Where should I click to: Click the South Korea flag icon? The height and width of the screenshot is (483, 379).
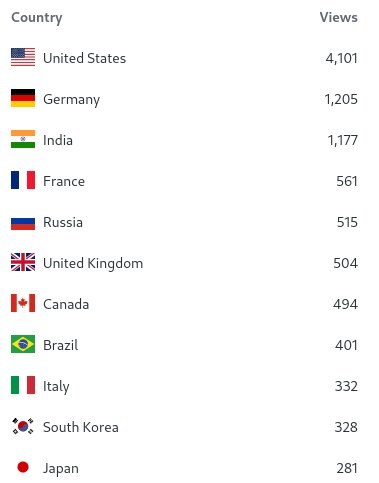23,426
